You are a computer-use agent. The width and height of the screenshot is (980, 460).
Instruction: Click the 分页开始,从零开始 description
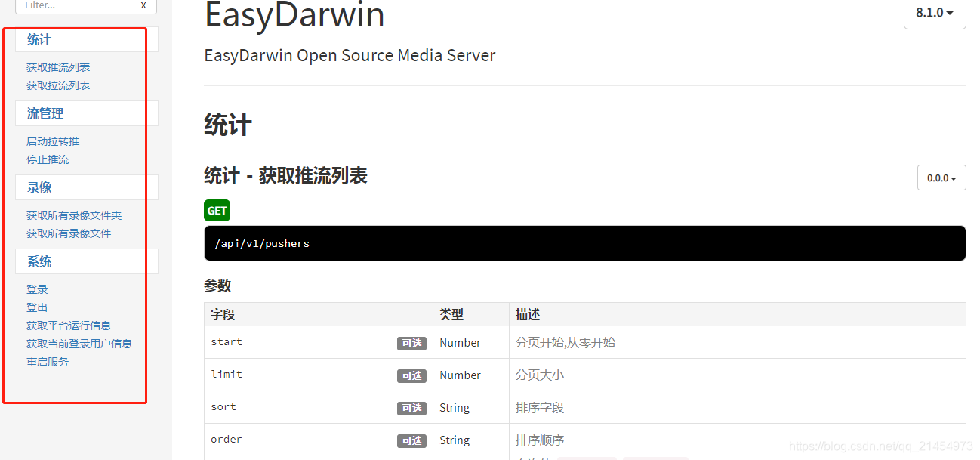coord(566,342)
